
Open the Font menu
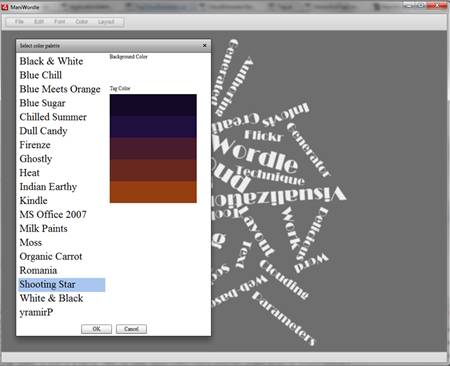tap(60, 22)
